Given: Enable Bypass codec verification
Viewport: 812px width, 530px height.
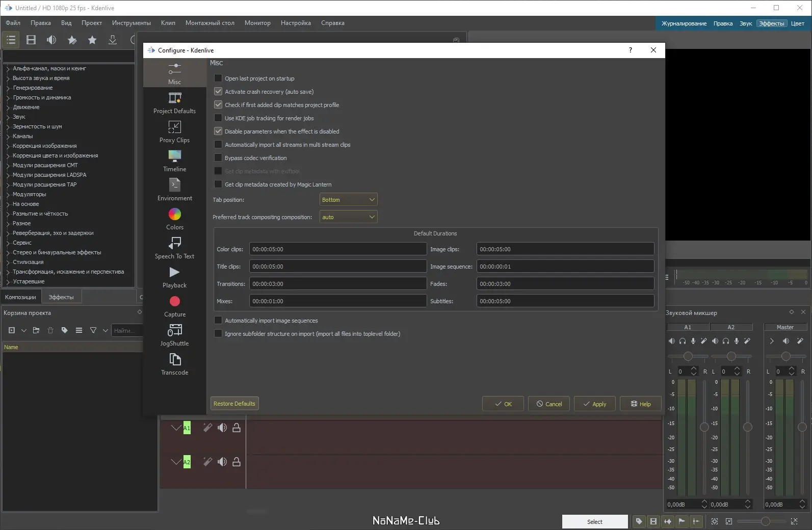Looking at the screenshot, I should (218, 158).
